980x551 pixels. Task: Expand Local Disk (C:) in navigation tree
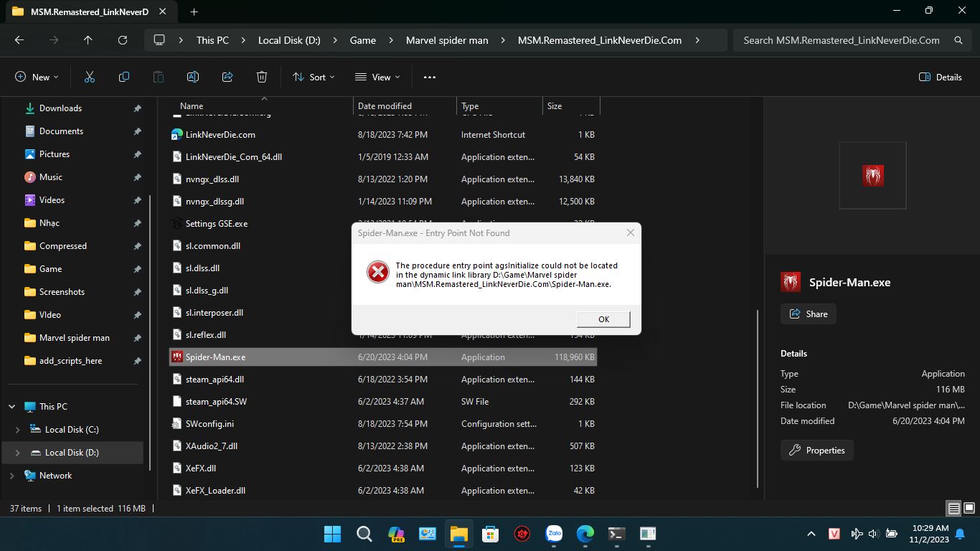[x=18, y=430]
